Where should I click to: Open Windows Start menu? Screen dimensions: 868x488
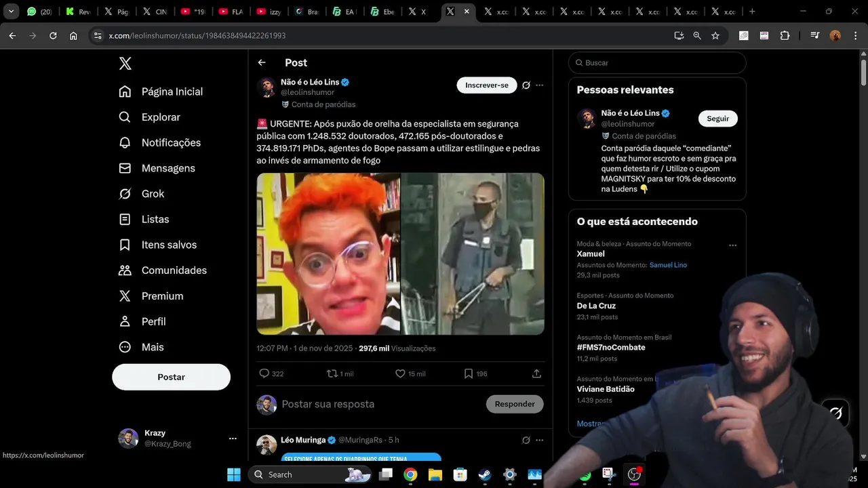pos(234,474)
